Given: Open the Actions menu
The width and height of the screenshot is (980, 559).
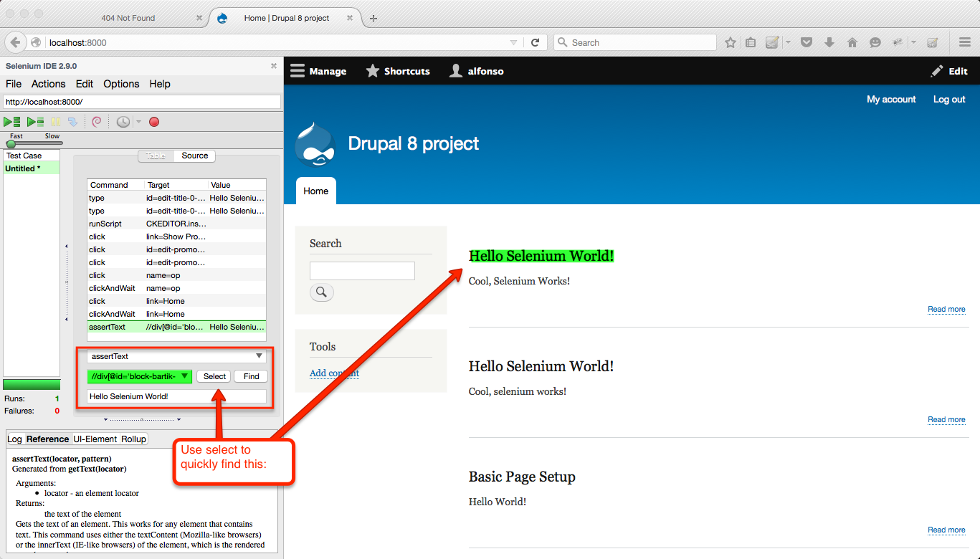Looking at the screenshot, I should click(49, 84).
